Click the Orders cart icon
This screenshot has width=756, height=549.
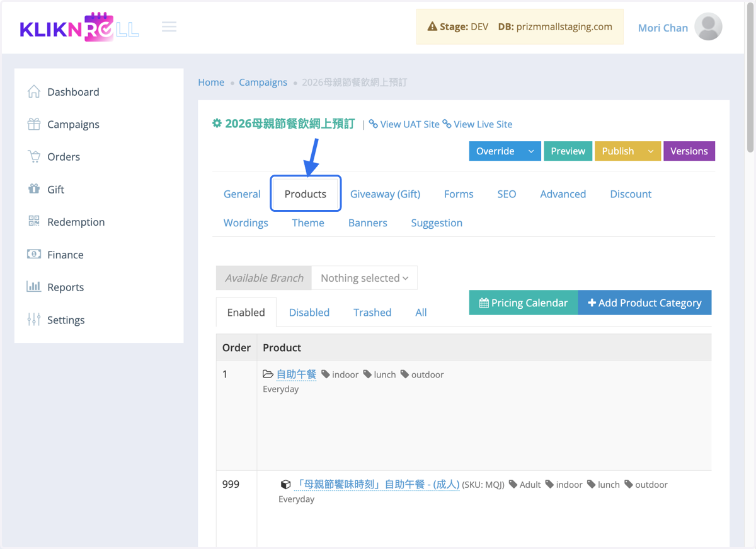[x=34, y=156]
